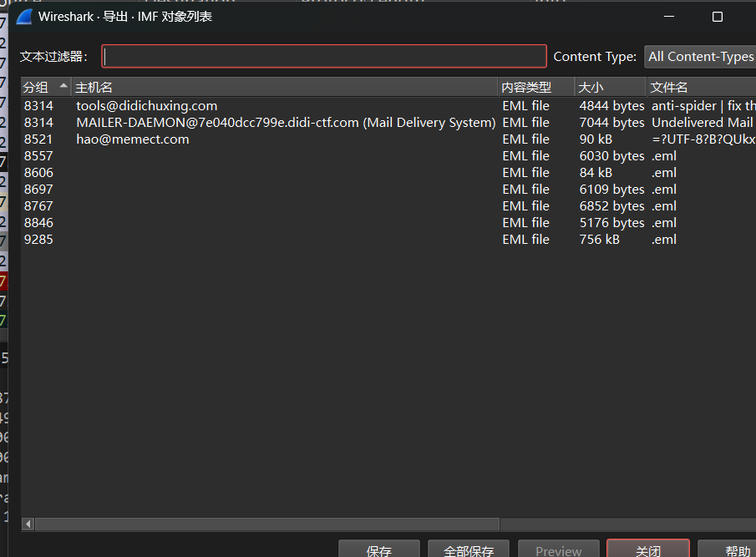Image resolution: width=756 pixels, height=557 pixels.
Task: Click the 保存 button
Action: 379,549
